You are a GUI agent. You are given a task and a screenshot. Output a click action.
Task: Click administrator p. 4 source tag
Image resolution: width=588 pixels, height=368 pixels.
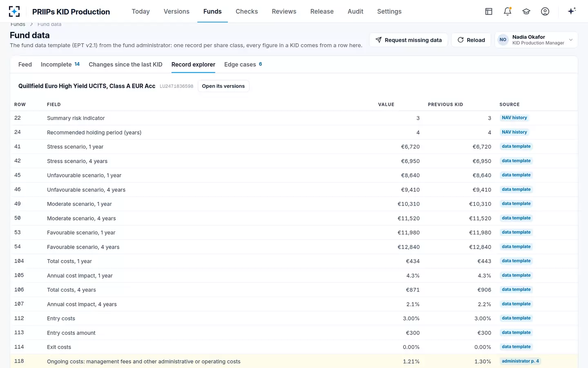click(x=520, y=361)
